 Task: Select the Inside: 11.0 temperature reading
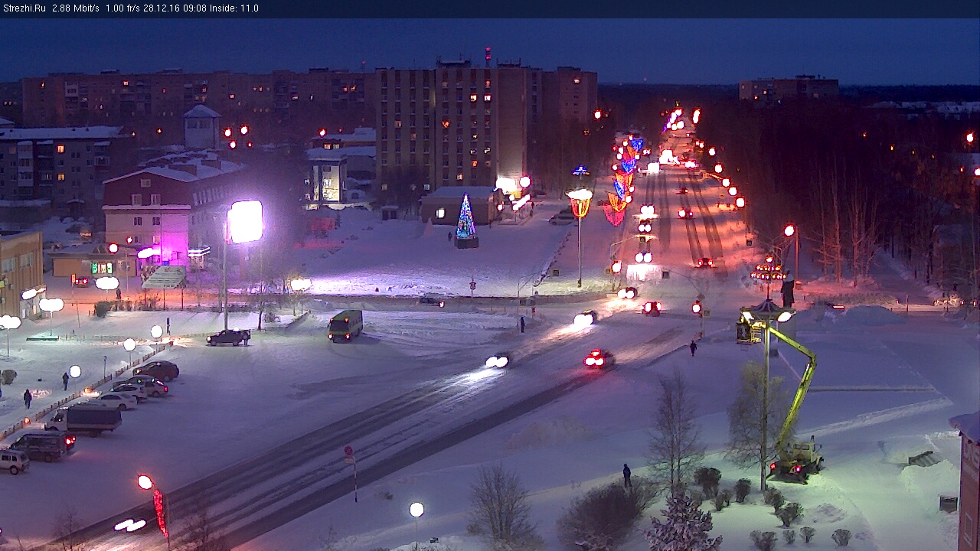click(233, 8)
